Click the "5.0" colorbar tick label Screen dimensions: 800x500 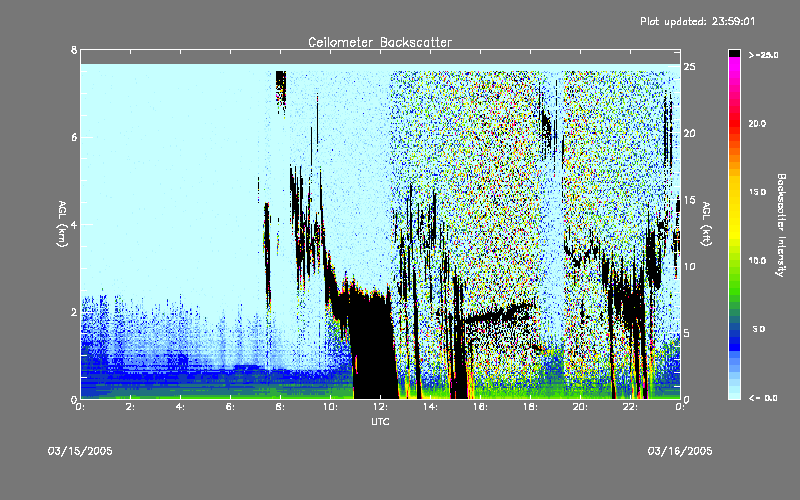759,329
